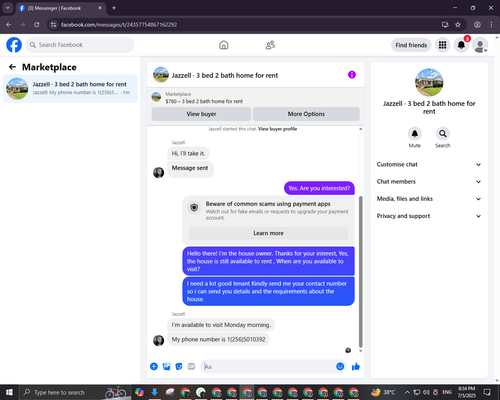
Task: Open the Home feed icon
Action: pyautogui.click(x=224, y=45)
